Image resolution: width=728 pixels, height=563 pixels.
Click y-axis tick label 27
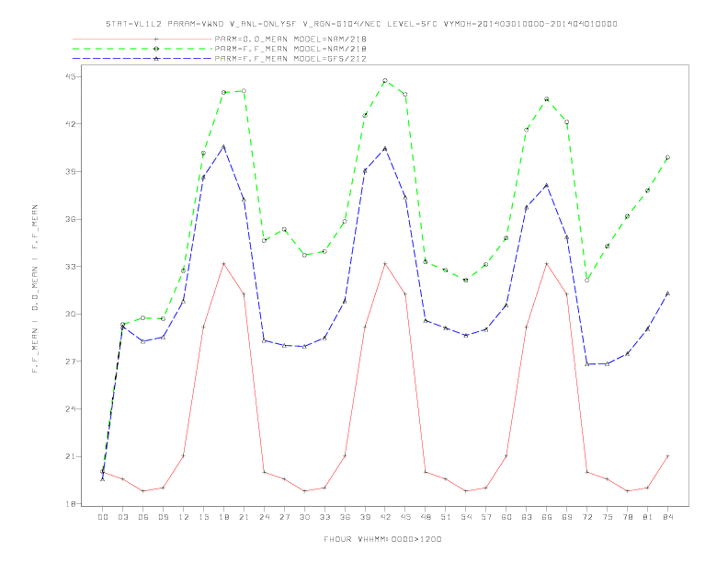[70, 362]
